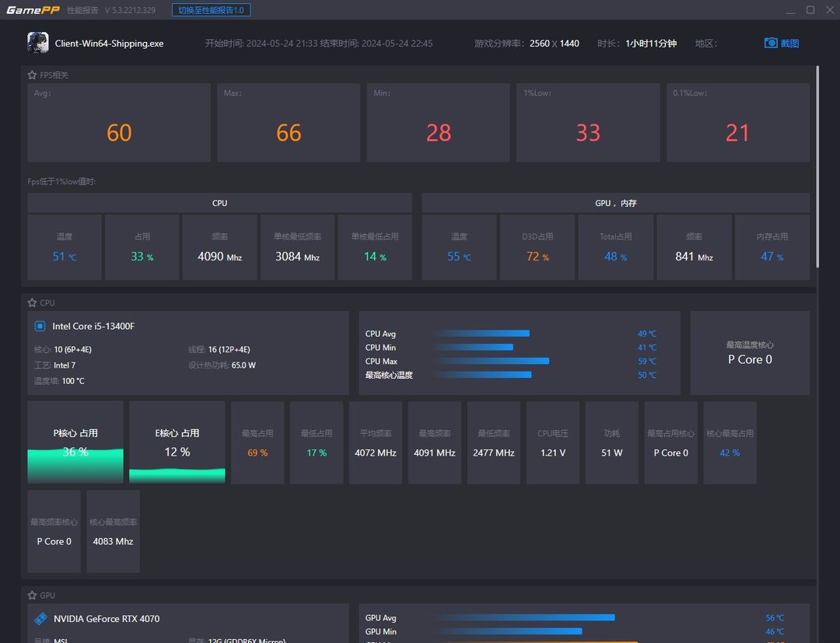
Task: Switch to performance report 1.0 button
Action: click(x=211, y=10)
